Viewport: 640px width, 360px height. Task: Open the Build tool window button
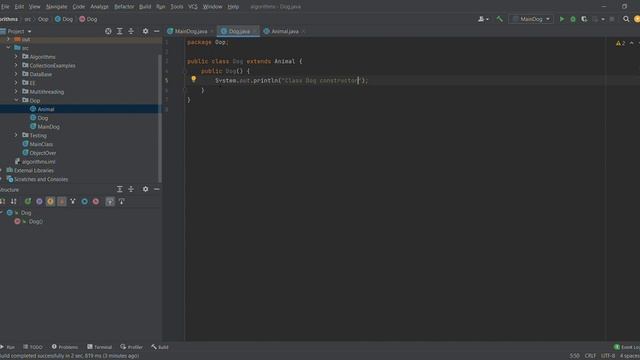[160, 347]
